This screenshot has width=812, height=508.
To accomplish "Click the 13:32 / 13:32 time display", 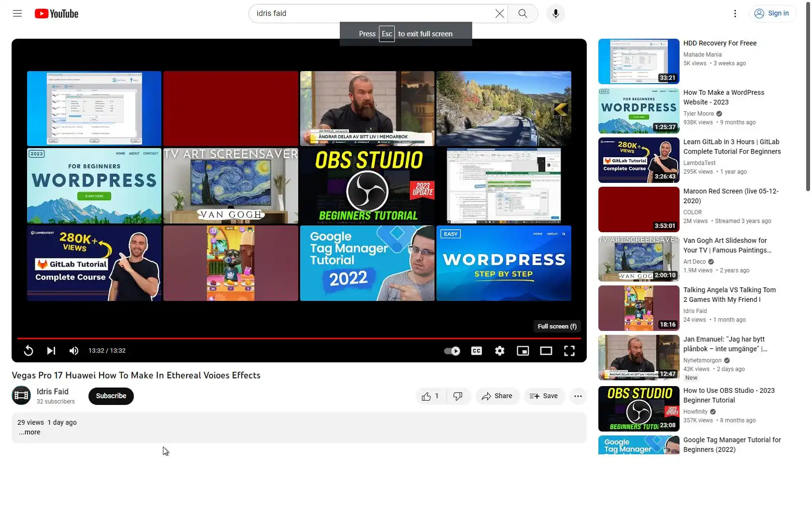I will click(107, 351).
